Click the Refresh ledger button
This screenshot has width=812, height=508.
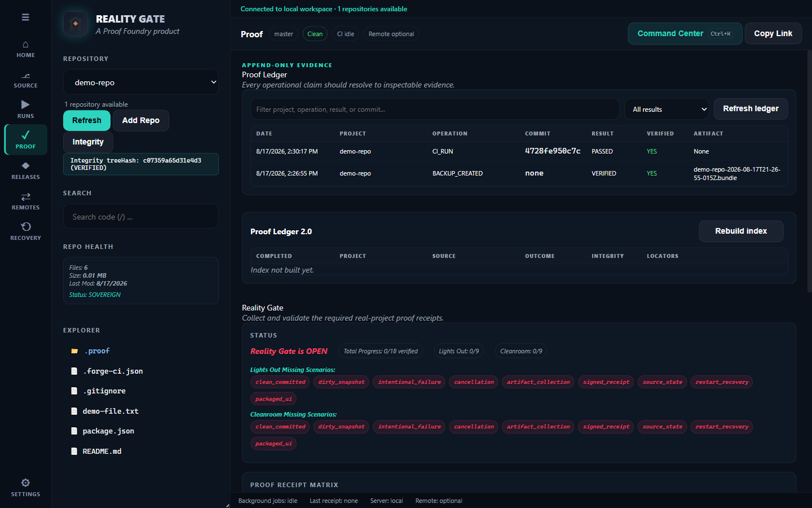(x=751, y=108)
